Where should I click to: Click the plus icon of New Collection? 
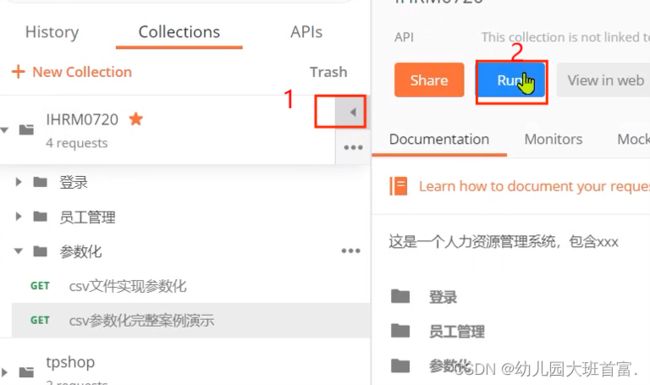(x=18, y=72)
